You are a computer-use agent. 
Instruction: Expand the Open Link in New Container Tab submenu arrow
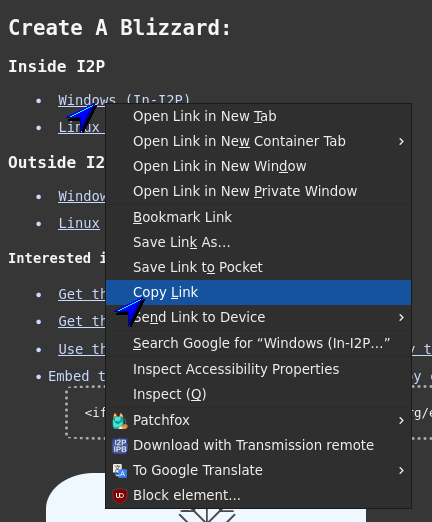[x=401, y=141]
